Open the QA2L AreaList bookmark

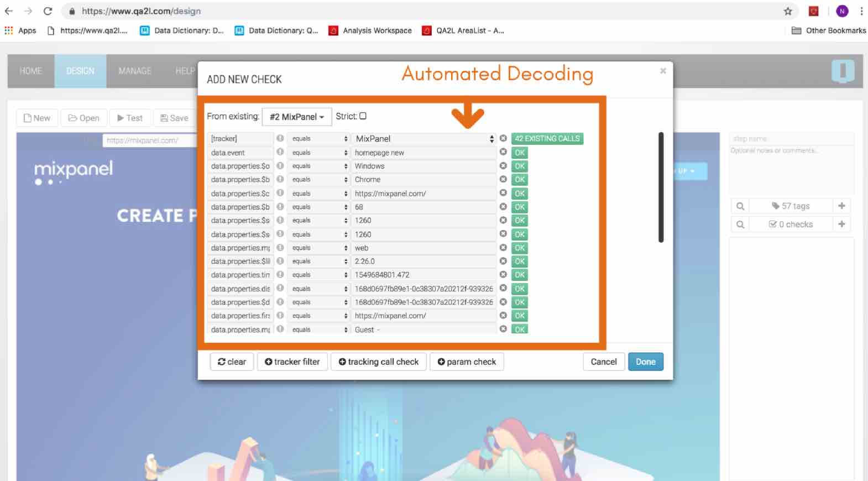tap(463, 30)
